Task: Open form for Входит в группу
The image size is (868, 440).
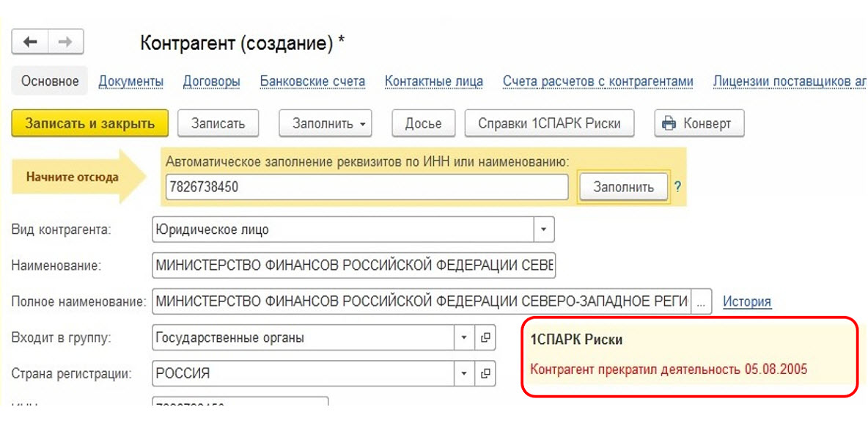Action: coord(485,338)
